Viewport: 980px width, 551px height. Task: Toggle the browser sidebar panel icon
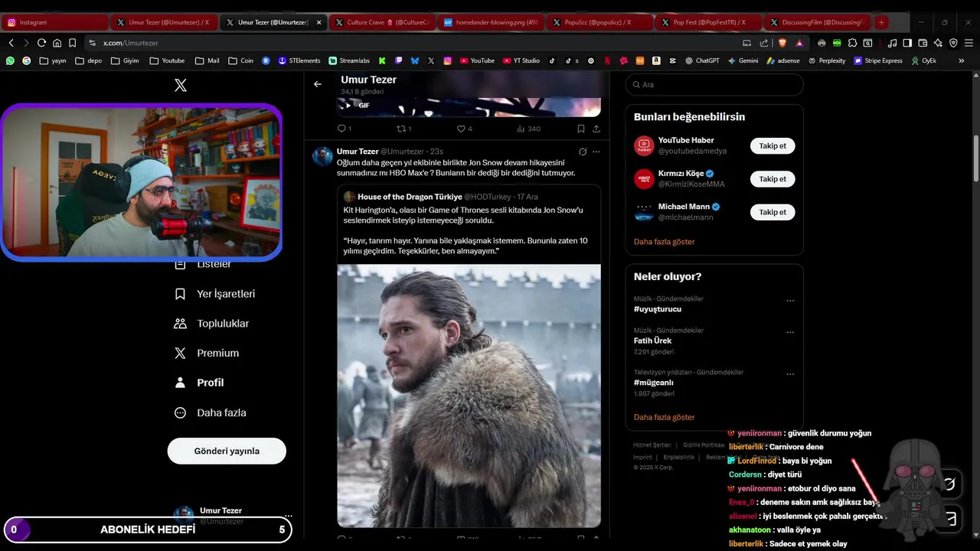[x=907, y=43]
